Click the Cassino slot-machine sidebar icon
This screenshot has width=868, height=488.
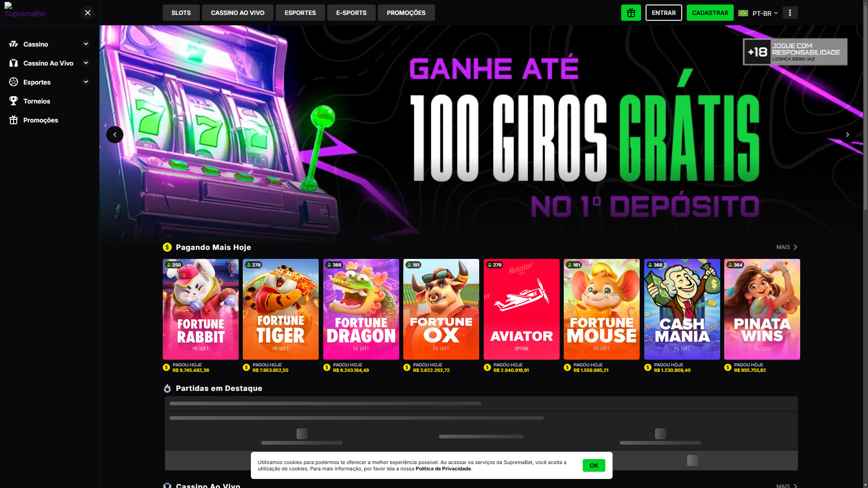pos(14,44)
